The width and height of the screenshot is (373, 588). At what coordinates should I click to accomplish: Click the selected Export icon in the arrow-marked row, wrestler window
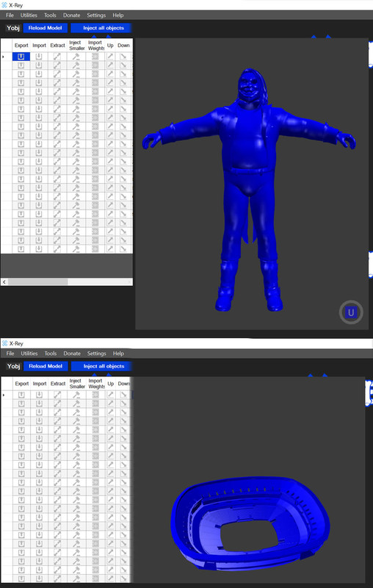21,57
